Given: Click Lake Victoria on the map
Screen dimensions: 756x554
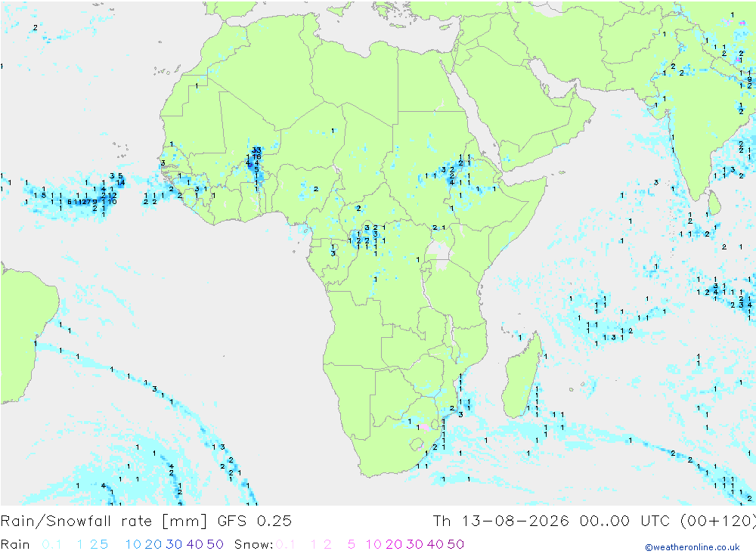Looking at the screenshot, I should click(x=438, y=255).
